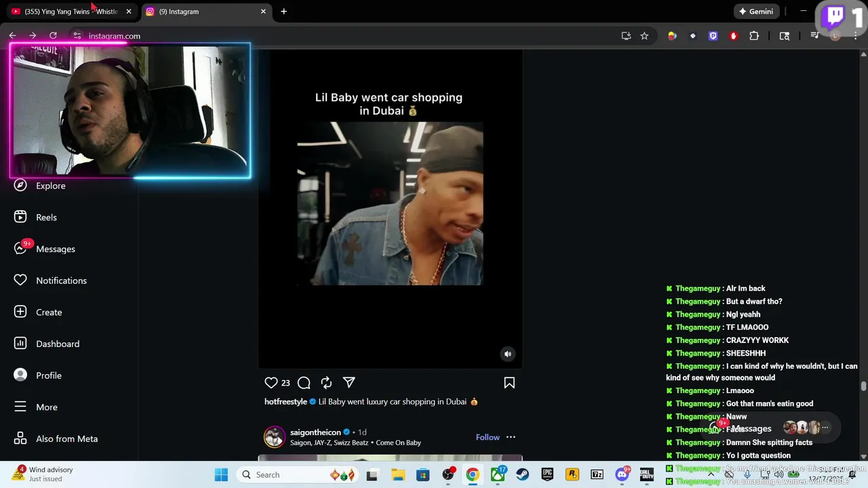The height and width of the screenshot is (488, 868).
Task: Go forward in browser
Action: click(x=33, y=36)
